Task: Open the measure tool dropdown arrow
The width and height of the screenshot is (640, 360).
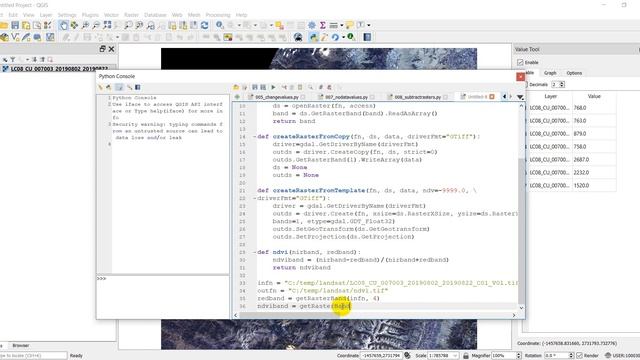Action: [x=342, y=25]
